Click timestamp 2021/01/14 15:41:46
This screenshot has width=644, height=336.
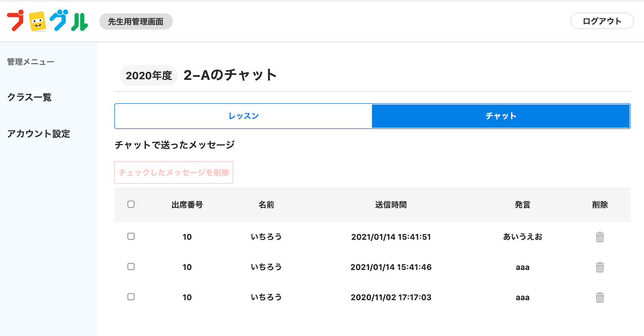(x=391, y=267)
